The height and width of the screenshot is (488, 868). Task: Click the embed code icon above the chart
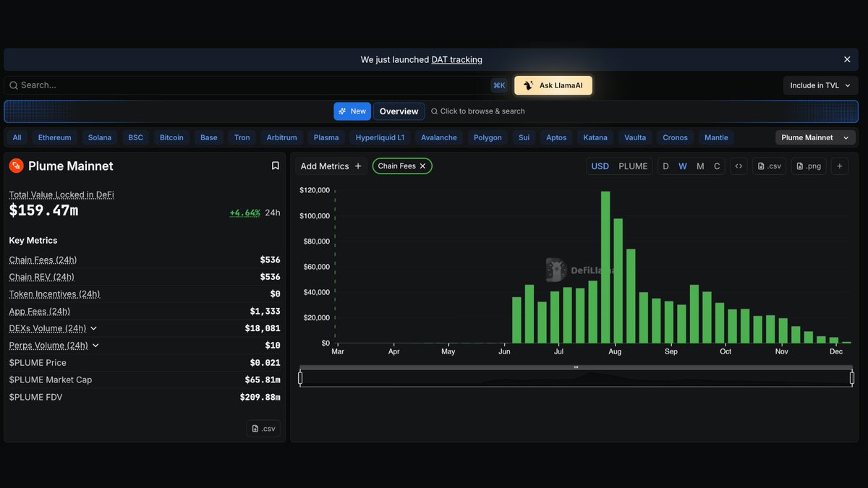tap(739, 166)
